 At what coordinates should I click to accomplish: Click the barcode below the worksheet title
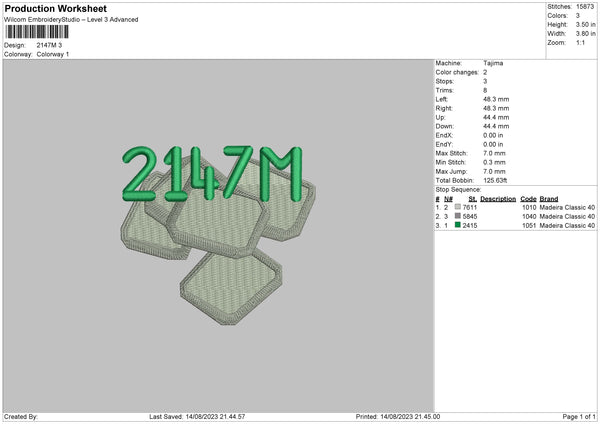pyautogui.click(x=37, y=32)
